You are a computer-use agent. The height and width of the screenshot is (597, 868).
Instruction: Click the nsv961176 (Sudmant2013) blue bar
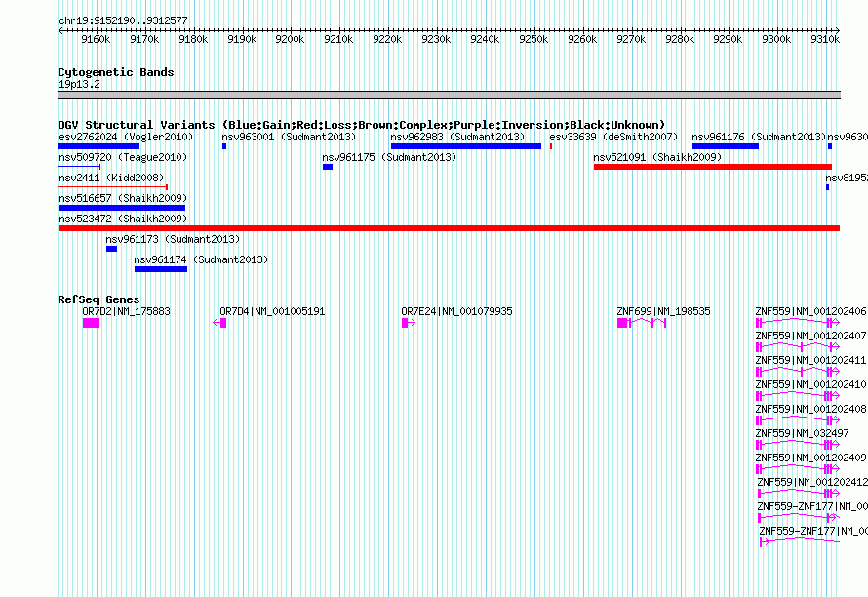726,146
